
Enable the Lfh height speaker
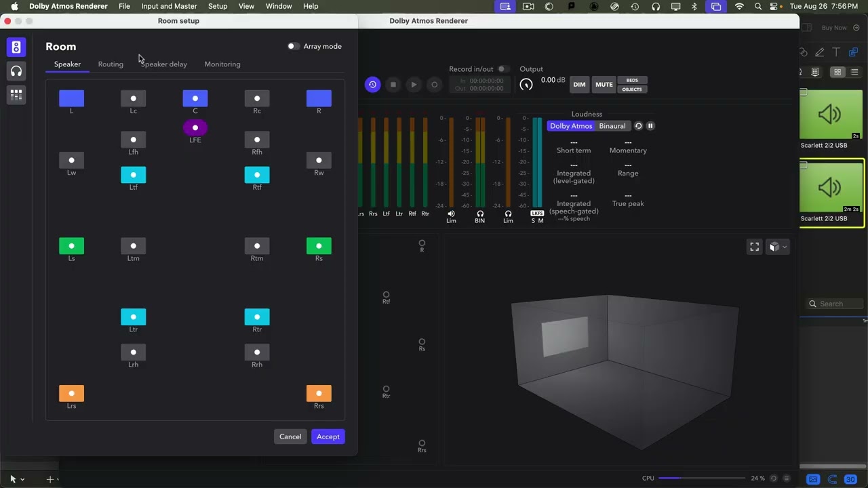click(x=134, y=140)
